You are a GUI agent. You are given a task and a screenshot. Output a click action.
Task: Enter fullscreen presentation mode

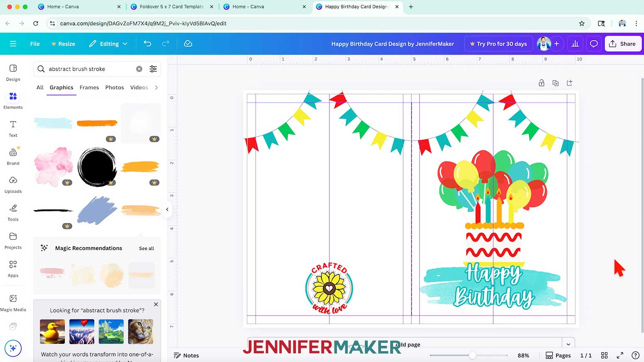pos(620,355)
